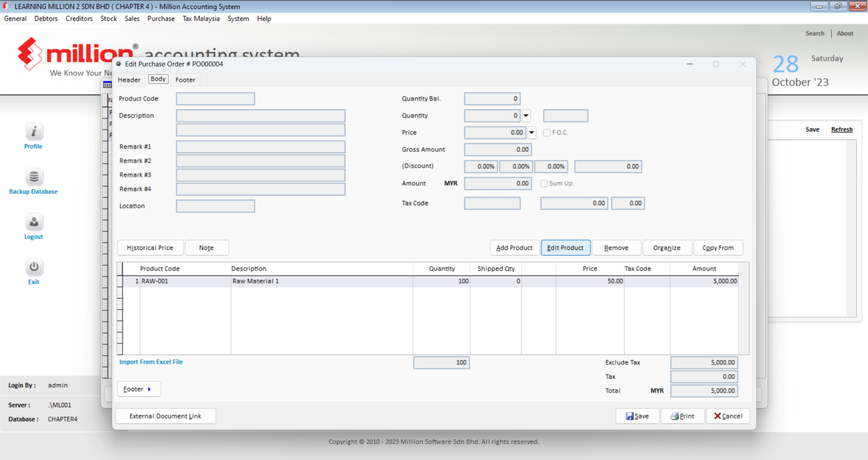The image size is (868, 460).
Task: Tick the F.O.C. checkbox
Action: [547, 133]
